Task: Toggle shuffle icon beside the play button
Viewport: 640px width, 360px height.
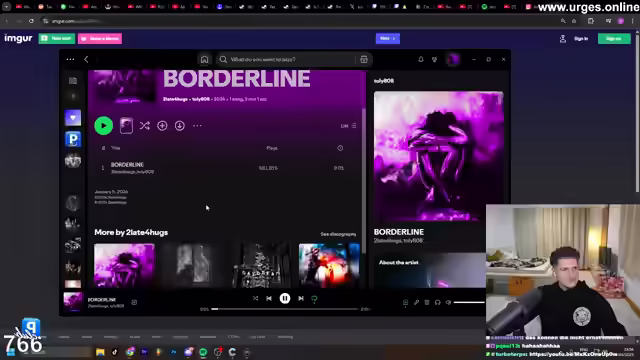Action: click(x=144, y=126)
